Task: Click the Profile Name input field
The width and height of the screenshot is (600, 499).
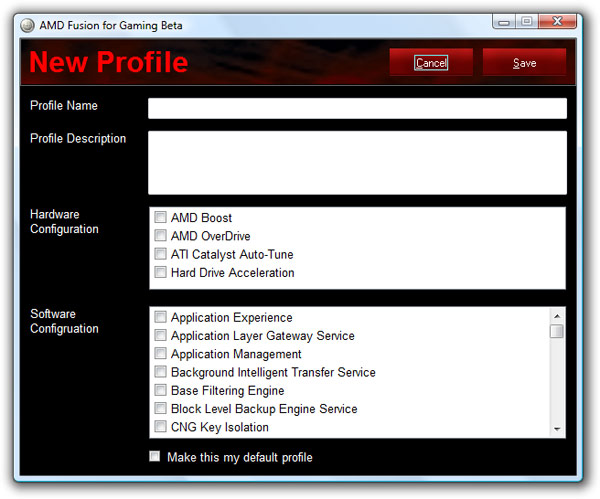Action: point(357,108)
